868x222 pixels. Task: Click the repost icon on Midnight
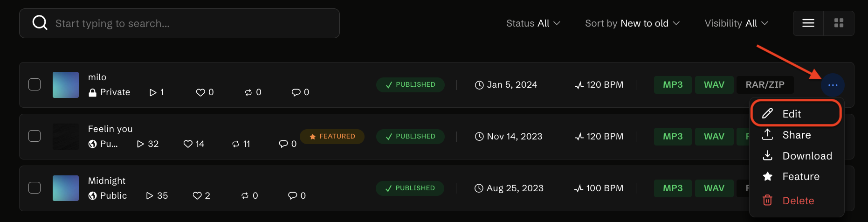(x=245, y=196)
